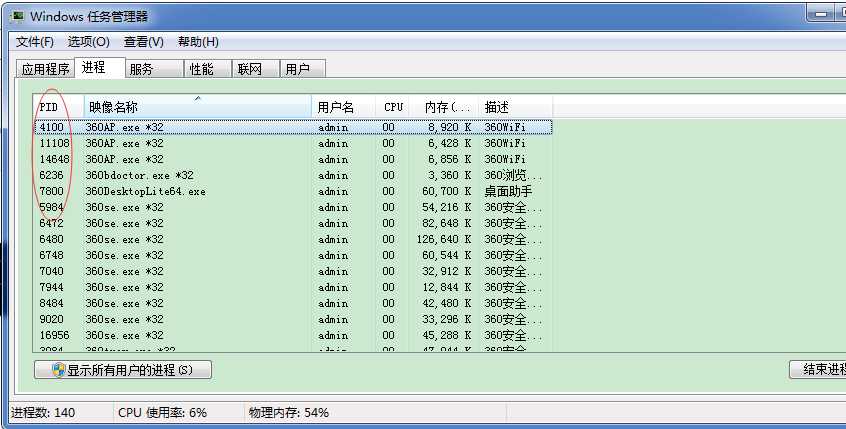Open the 性能 tab

208,69
